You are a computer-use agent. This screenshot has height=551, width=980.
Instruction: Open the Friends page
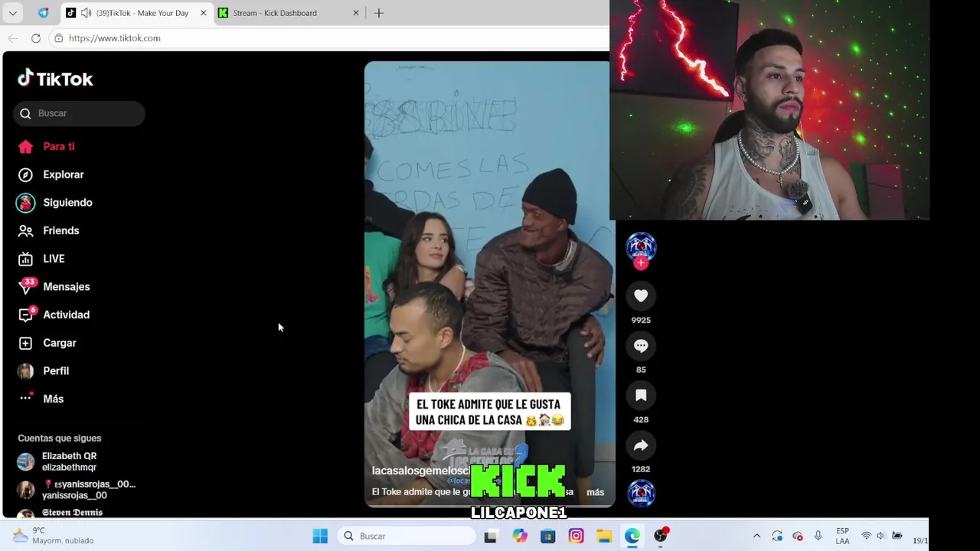click(49, 230)
